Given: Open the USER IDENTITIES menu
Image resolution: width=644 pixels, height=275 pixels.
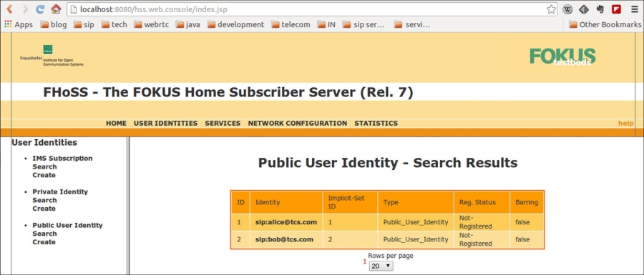Looking at the screenshot, I should click(165, 123).
